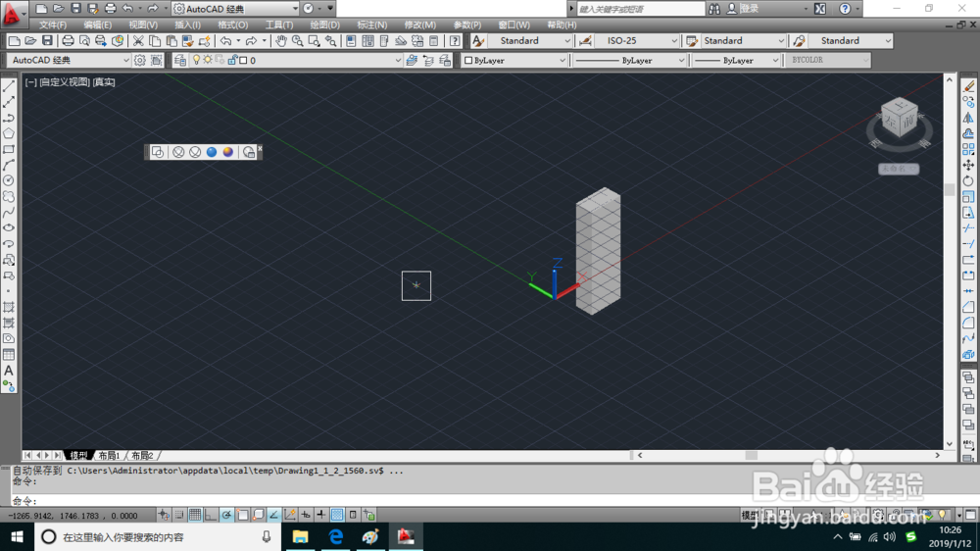Toggle Transparency display in status bar
The image size is (980, 551).
(337, 515)
